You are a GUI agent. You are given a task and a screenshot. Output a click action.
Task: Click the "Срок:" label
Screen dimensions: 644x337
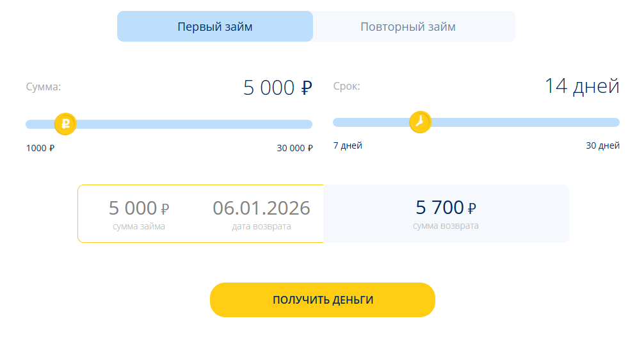pos(346,86)
